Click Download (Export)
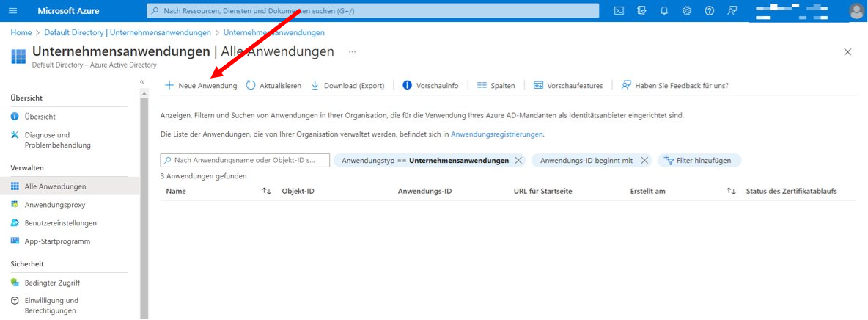 click(x=347, y=85)
